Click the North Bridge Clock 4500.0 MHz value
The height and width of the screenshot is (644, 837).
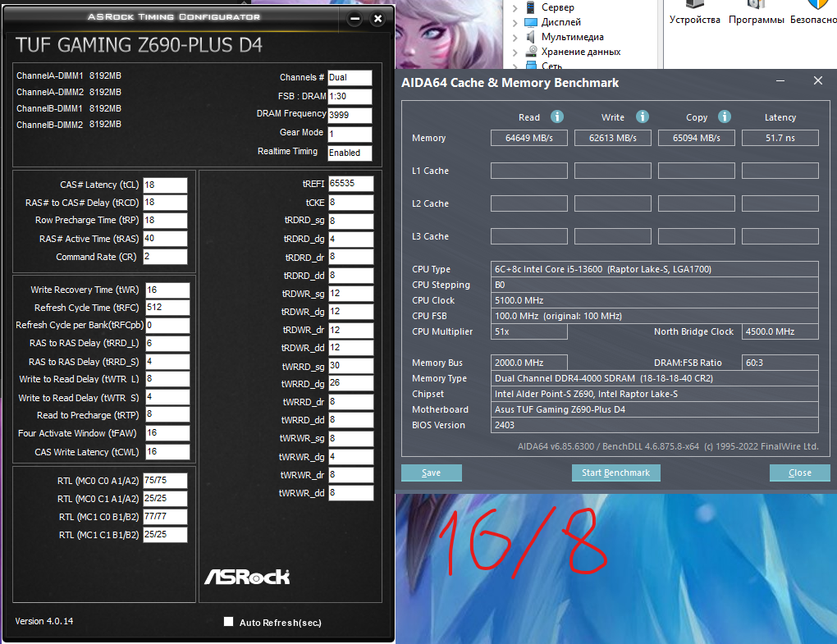(x=780, y=331)
